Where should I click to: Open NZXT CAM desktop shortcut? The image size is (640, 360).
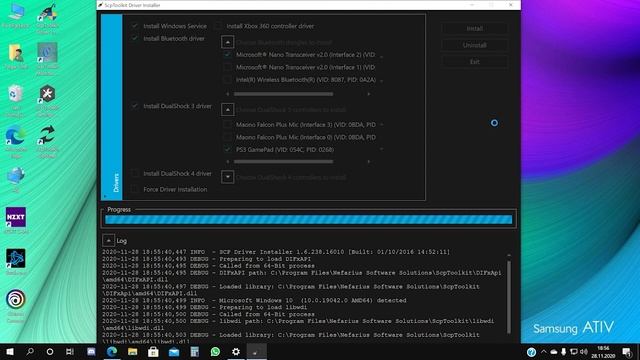click(x=16, y=220)
